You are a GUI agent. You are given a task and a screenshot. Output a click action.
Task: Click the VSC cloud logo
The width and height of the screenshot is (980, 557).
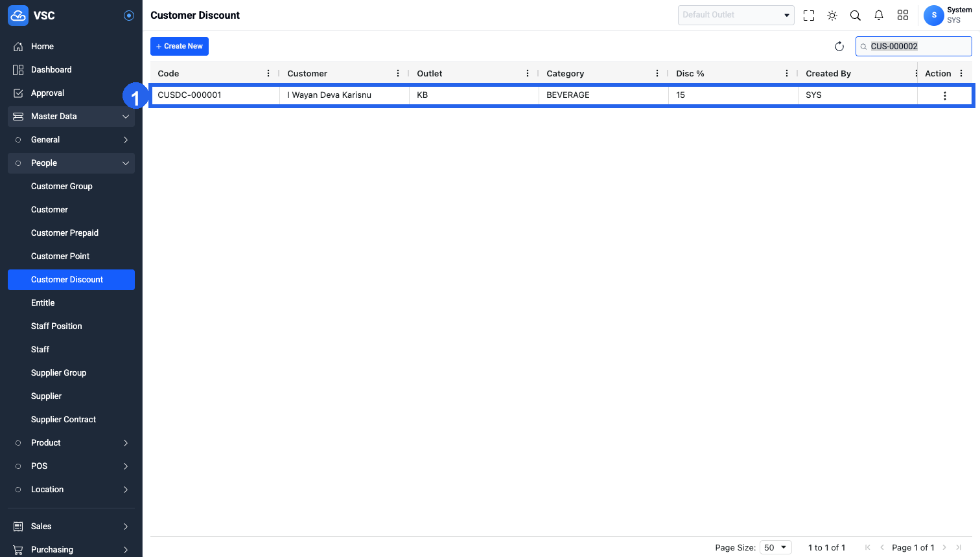point(18,16)
